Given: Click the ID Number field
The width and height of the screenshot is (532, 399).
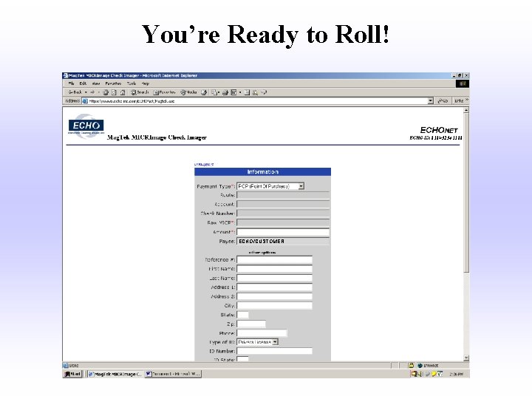Looking at the screenshot, I should click(x=274, y=351).
